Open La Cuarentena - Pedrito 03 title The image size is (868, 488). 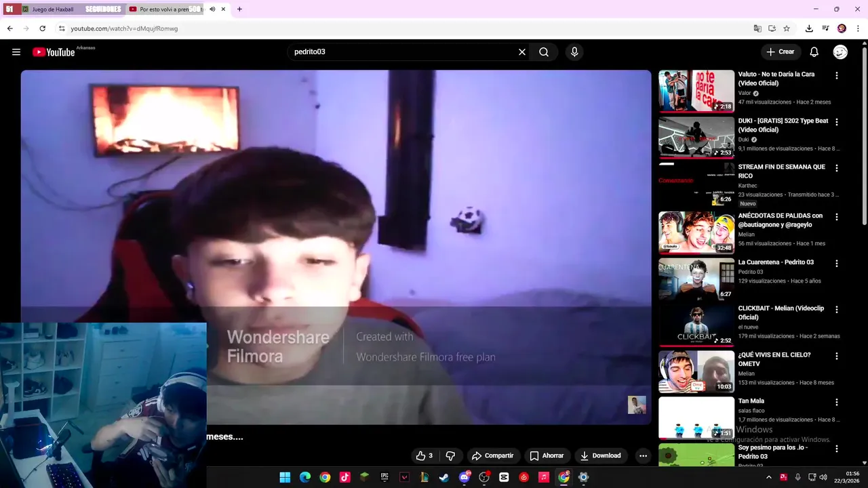click(x=776, y=262)
